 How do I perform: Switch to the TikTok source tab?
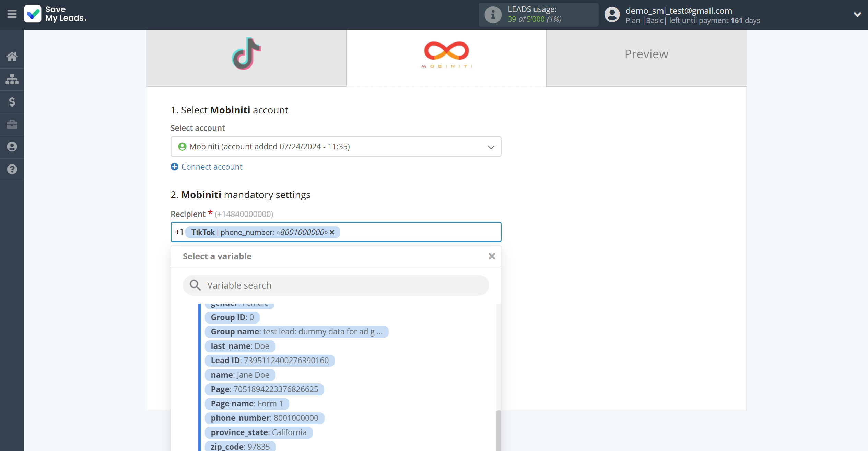(246, 58)
